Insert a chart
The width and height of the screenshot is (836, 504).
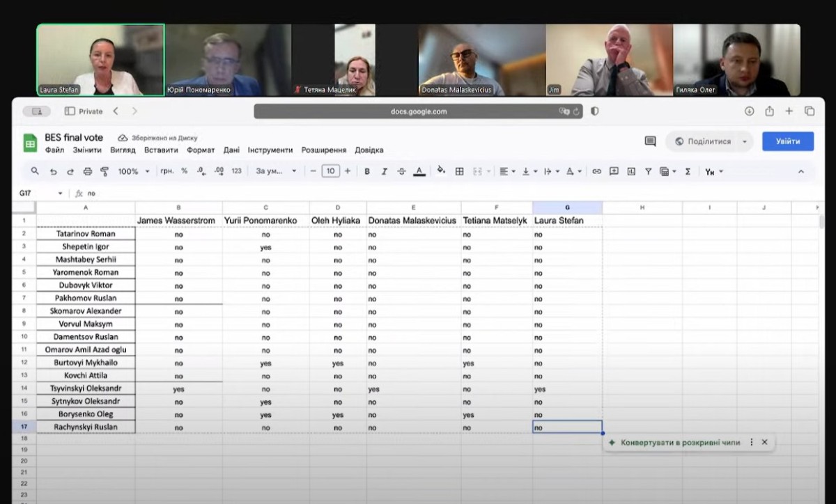(631, 171)
